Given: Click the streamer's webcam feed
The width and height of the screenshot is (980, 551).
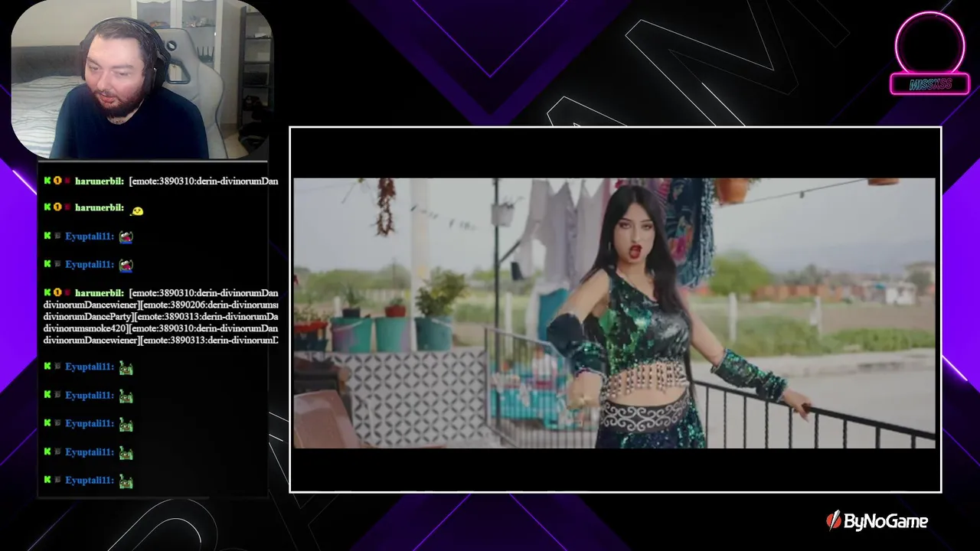Looking at the screenshot, I should [x=142, y=80].
